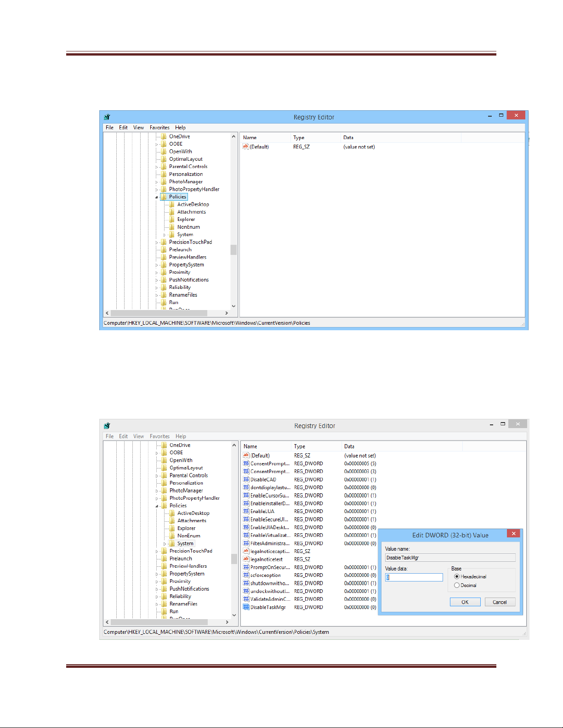Expand PrecisionTouchPad key in upper window tree
Viewport: 563px width, 728px height.
click(x=157, y=243)
